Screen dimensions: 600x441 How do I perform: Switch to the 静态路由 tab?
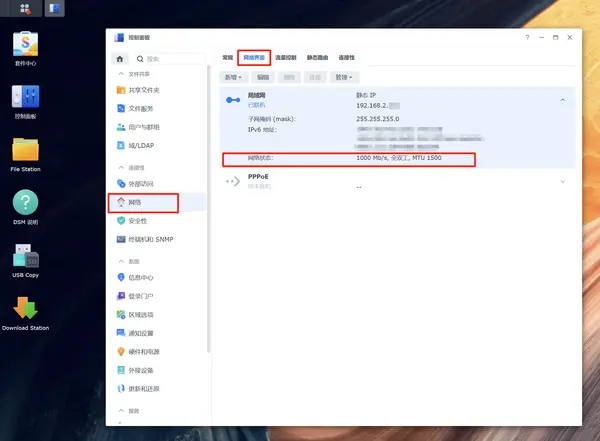(318, 57)
